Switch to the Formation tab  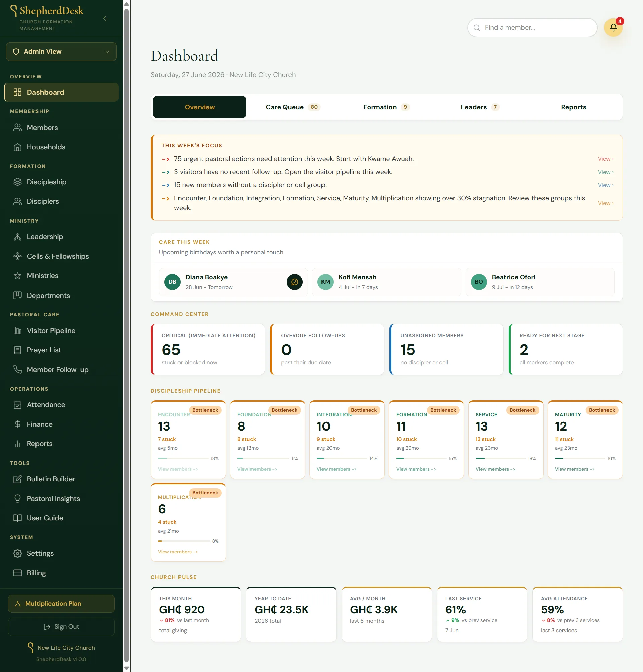[386, 107]
